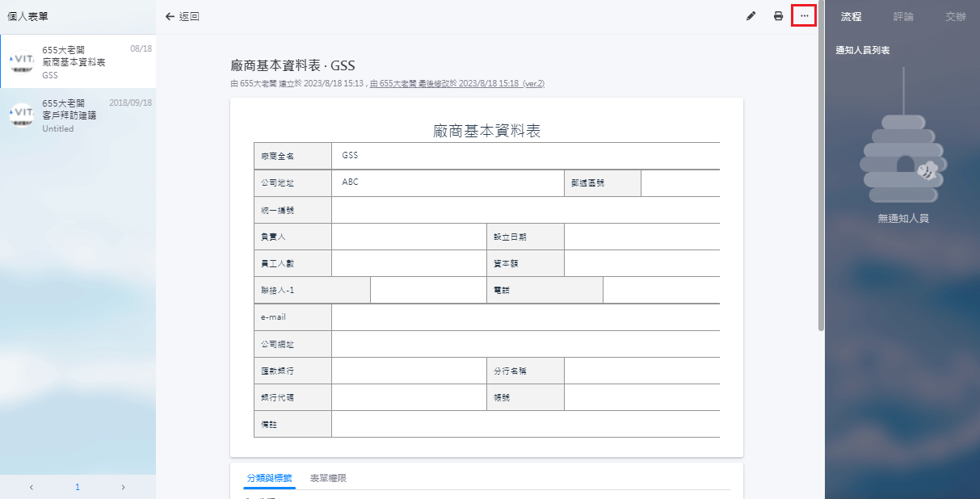Click the printer icon
The height and width of the screenshot is (499, 980).
[x=778, y=16]
